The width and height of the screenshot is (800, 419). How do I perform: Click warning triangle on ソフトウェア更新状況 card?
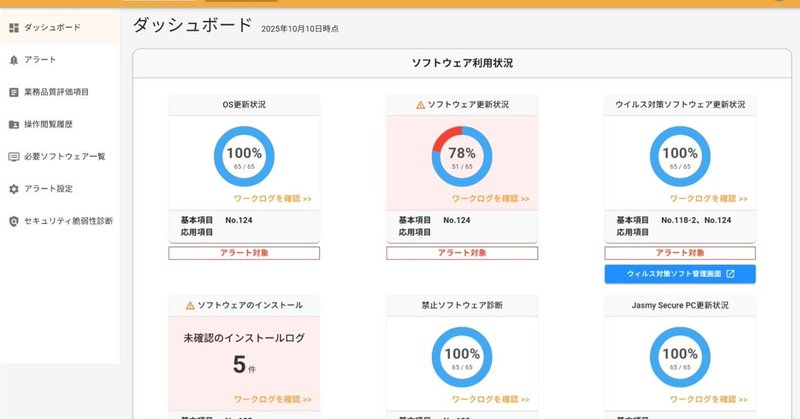click(420, 105)
